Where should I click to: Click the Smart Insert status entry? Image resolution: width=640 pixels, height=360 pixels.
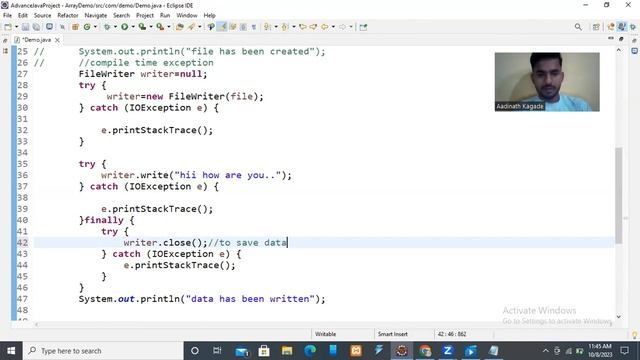(393, 334)
